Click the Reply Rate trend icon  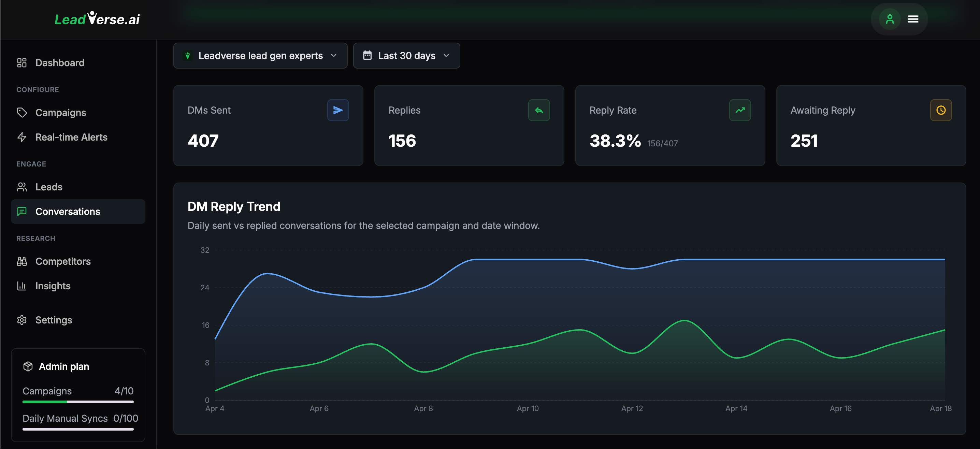[x=739, y=110]
